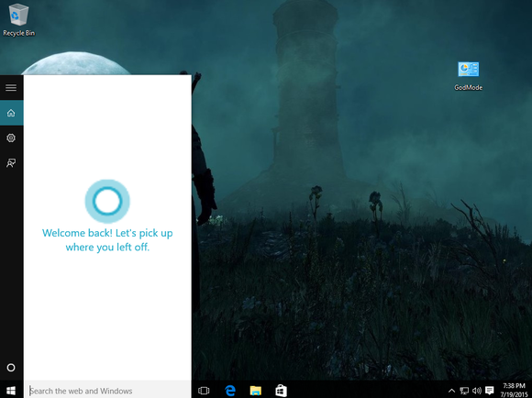The image size is (532, 398).
Task: Open the Action Center notifications icon
Action: click(x=489, y=391)
